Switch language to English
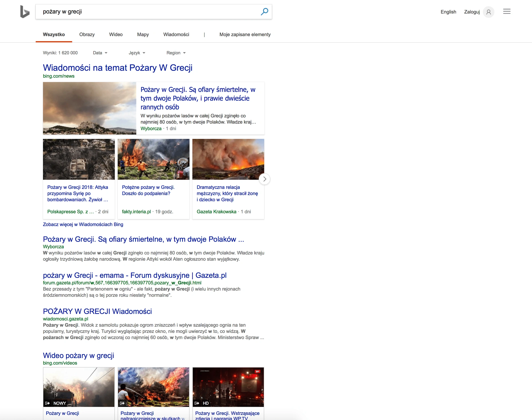The width and height of the screenshot is (532, 420). (x=448, y=12)
